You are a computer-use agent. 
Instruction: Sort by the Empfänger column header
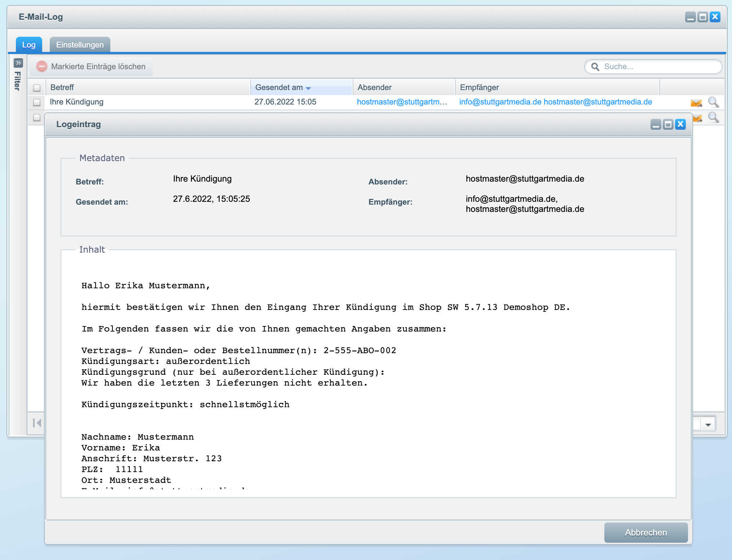[x=557, y=88]
